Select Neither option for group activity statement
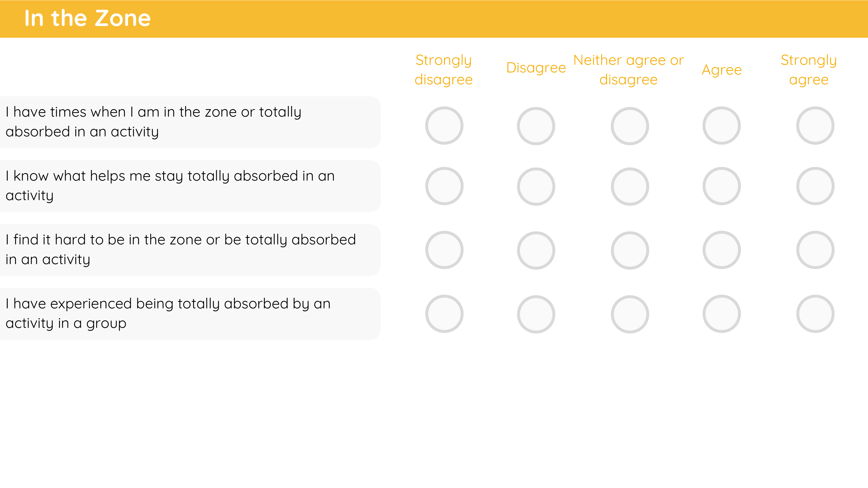The height and width of the screenshot is (488, 868). (630, 314)
